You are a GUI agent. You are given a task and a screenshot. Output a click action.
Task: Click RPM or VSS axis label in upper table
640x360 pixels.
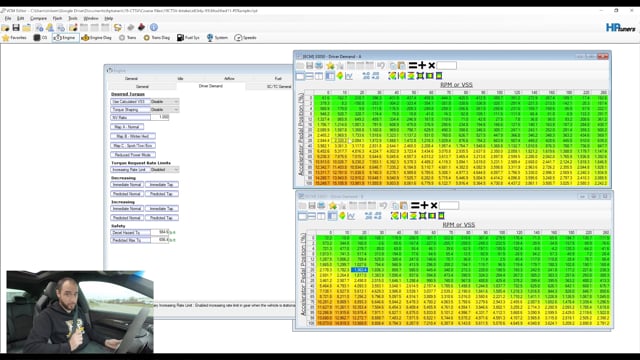tap(456, 85)
